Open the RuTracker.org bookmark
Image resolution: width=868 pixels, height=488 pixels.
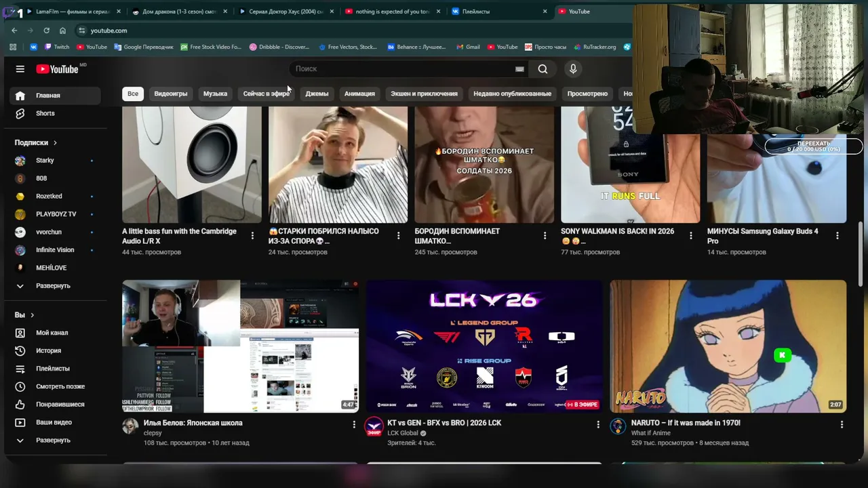click(595, 47)
